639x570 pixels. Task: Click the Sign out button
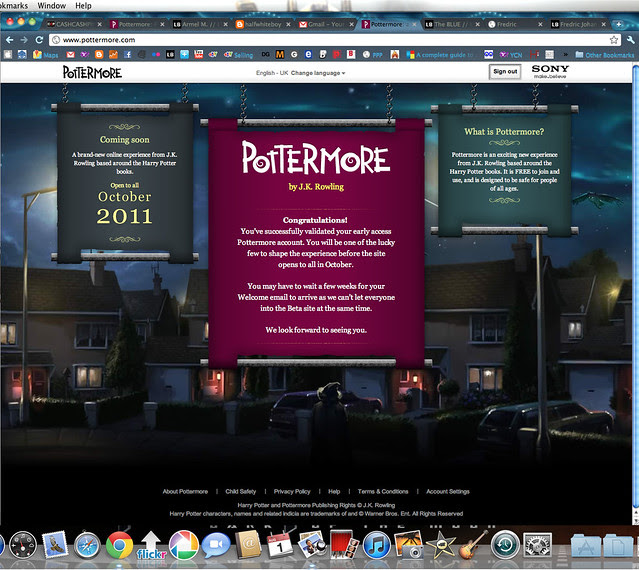pyautogui.click(x=505, y=72)
